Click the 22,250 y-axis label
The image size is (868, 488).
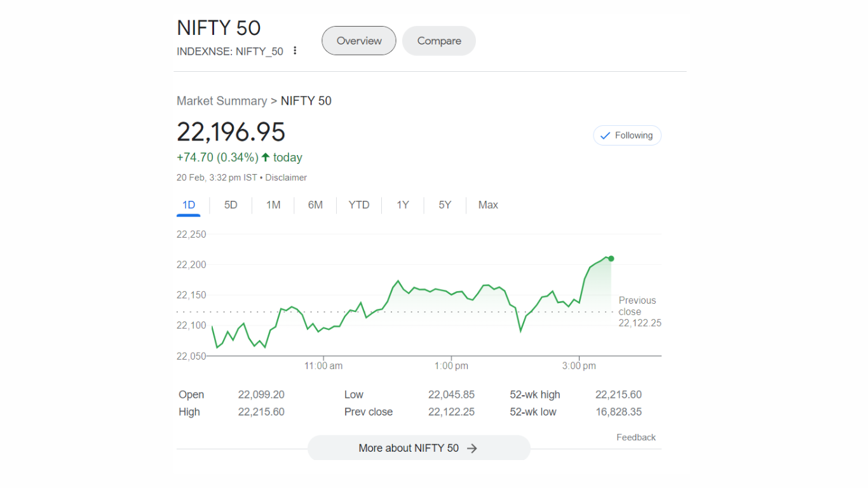pos(191,234)
